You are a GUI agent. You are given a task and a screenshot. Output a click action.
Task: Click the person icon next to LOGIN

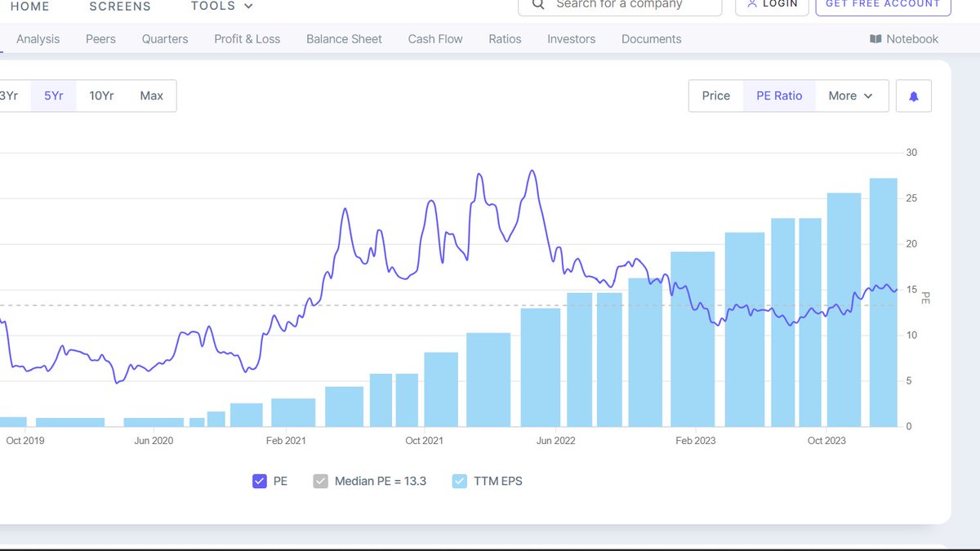(x=751, y=3)
